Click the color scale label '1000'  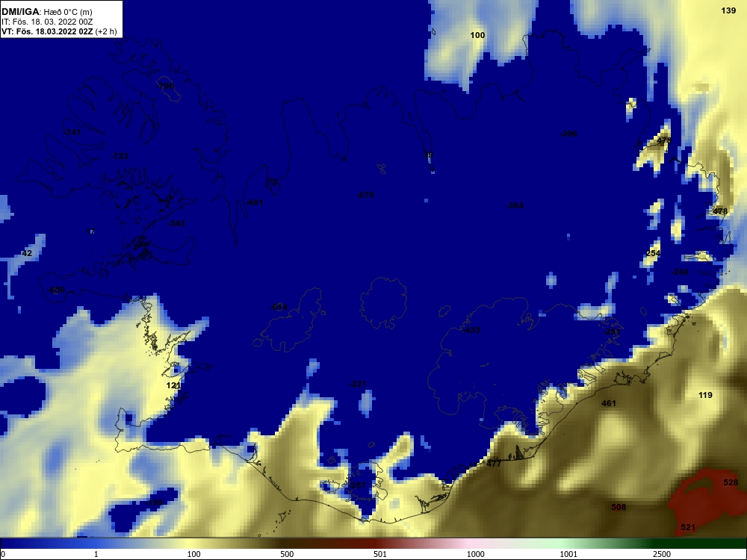[475, 554]
